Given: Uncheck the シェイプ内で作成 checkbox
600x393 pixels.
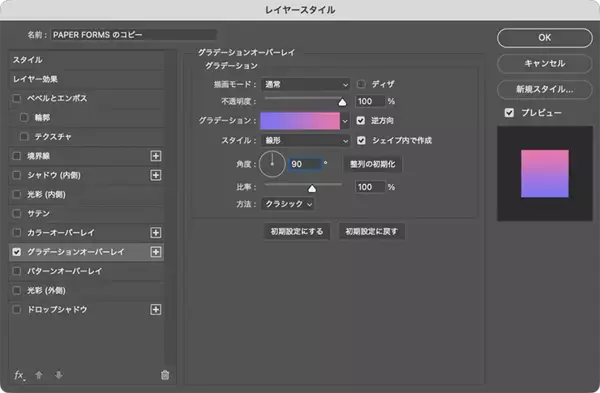Looking at the screenshot, I should (x=361, y=140).
